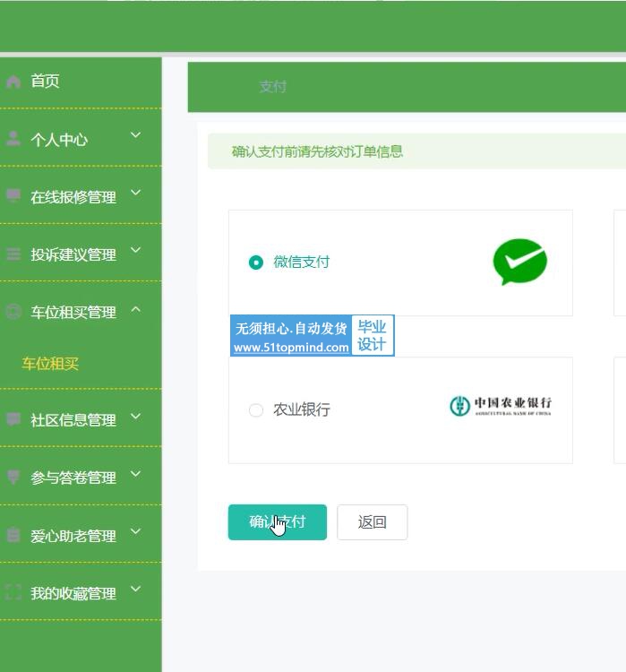Select the 微信支付 radio button
The height and width of the screenshot is (672, 626).
pos(256,263)
